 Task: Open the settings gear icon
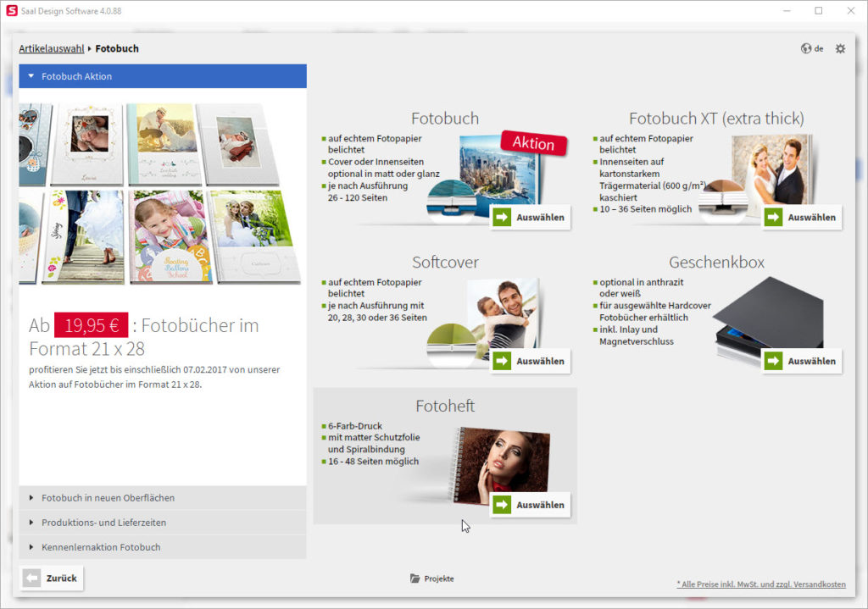[x=840, y=48]
